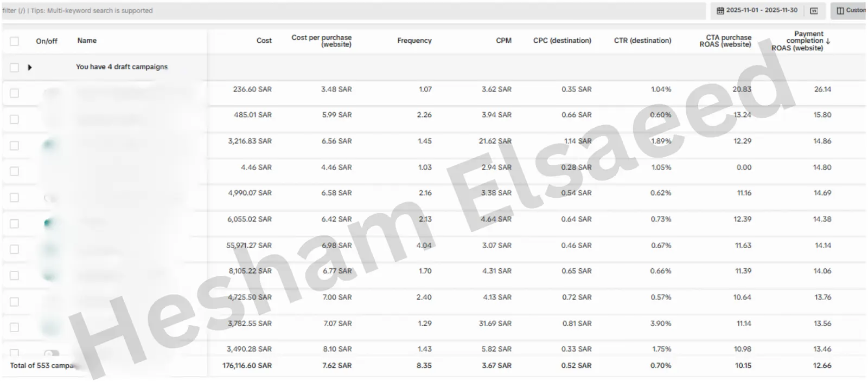This screenshot has width=868, height=382.
Task: Click the 176,116.60 SAR total cost
Action: [247, 366]
